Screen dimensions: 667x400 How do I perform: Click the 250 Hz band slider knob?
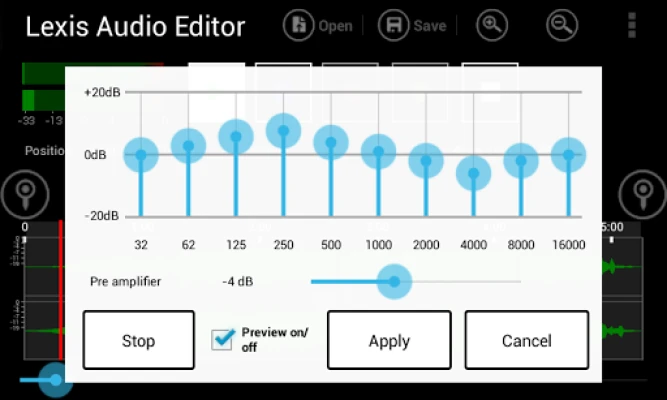(x=284, y=131)
